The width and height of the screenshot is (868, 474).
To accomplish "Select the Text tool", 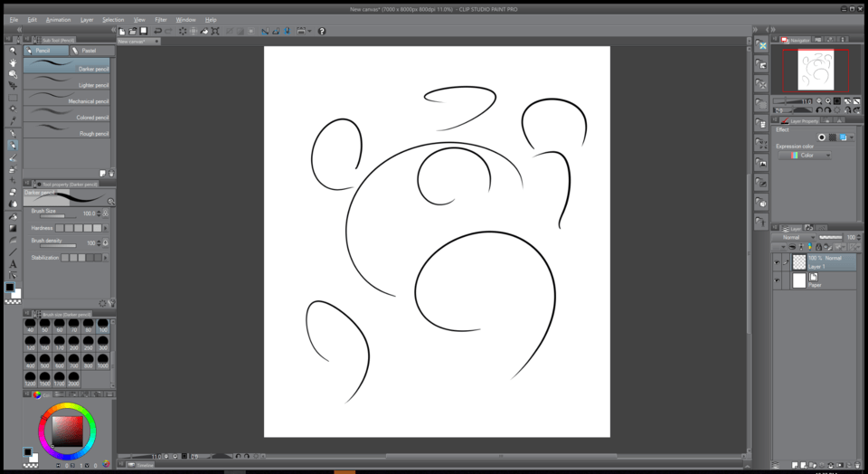I will (x=13, y=264).
